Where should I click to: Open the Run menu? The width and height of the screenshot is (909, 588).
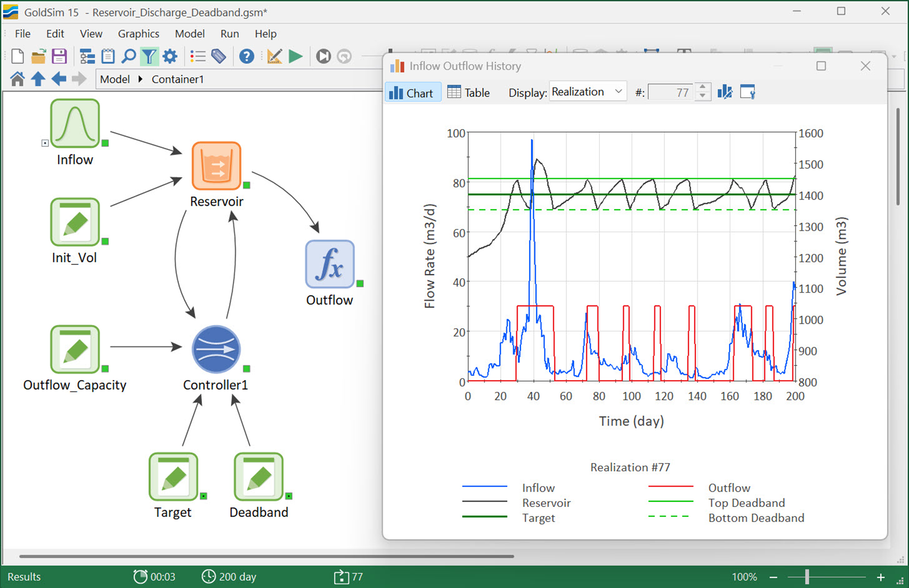tap(230, 33)
